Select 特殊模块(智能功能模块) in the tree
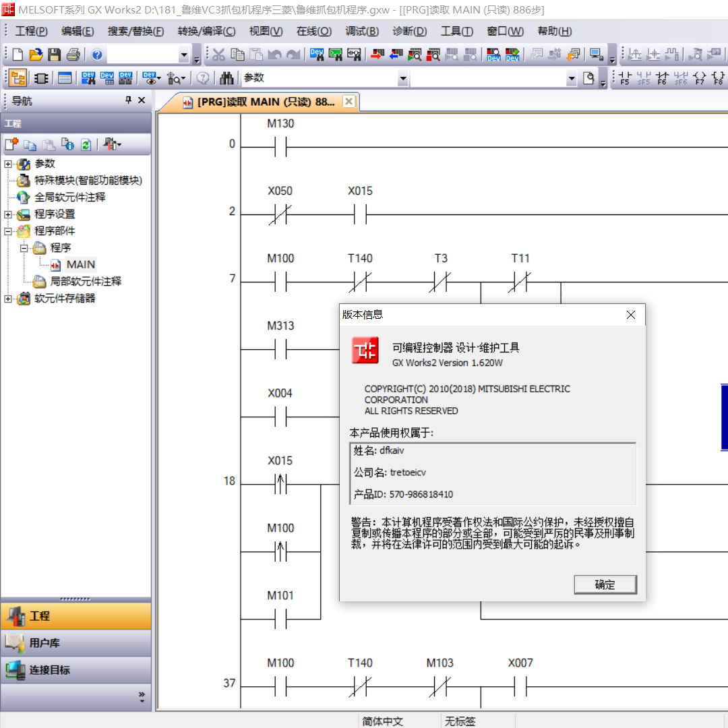Screen dimensions: 728x728 coord(88,180)
